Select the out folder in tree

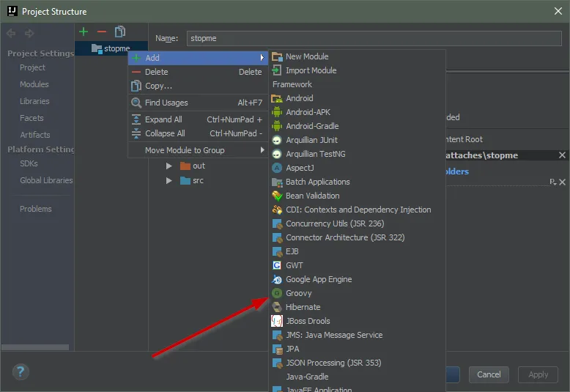click(193, 166)
